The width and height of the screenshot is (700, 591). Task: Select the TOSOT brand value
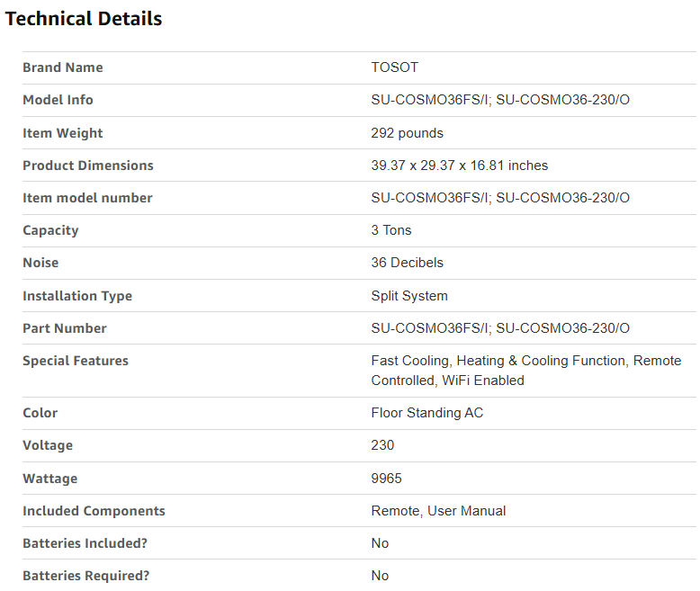(395, 67)
